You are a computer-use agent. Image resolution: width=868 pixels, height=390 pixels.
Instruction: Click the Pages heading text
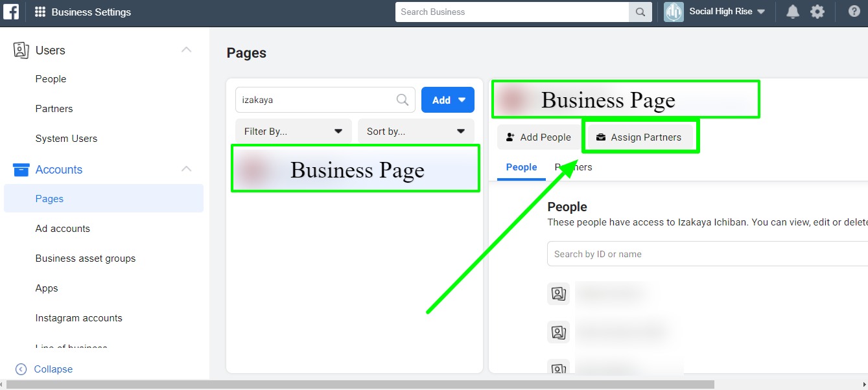click(x=246, y=53)
